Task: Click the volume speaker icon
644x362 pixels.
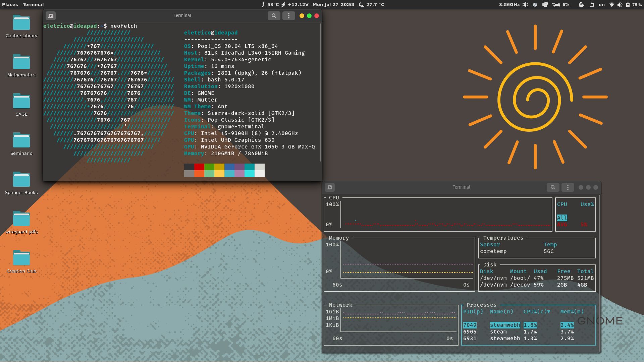Action: [x=620, y=5]
